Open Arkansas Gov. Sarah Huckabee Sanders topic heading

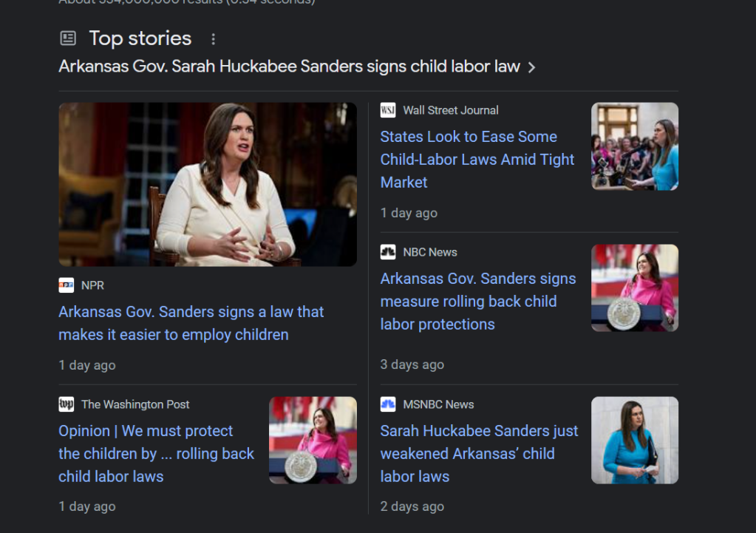pyautogui.click(x=289, y=67)
